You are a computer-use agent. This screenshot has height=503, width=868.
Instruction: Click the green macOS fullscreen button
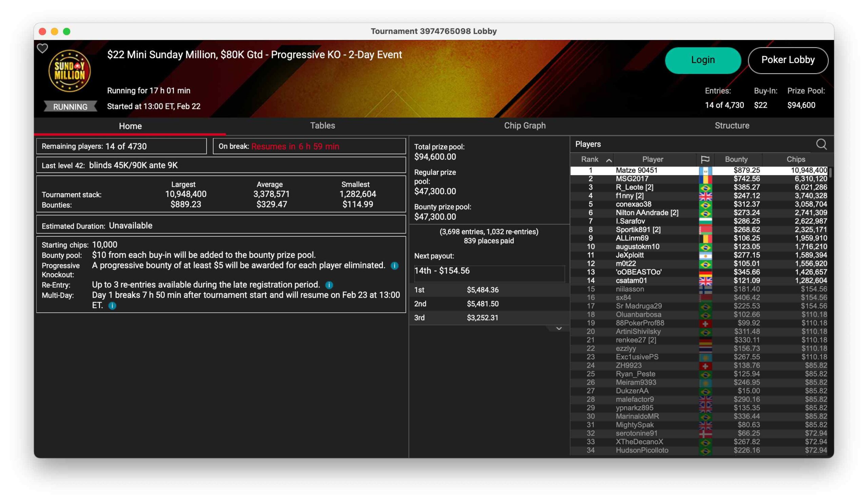click(x=67, y=32)
